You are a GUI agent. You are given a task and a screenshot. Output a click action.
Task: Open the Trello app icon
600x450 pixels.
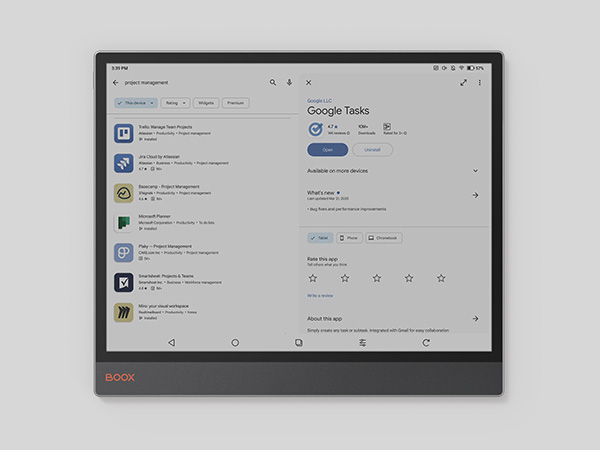point(124,133)
